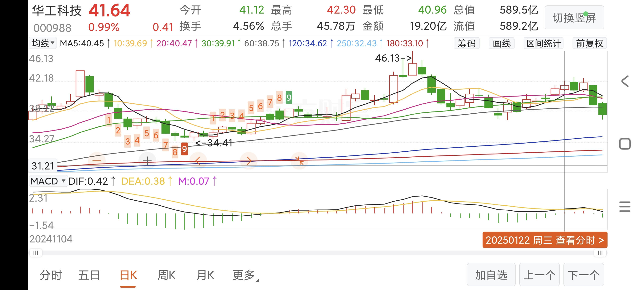Image resolution: width=644 pixels, height=290 pixels.
Task: Tap the DEA:0.38 value
Action: (143, 181)
